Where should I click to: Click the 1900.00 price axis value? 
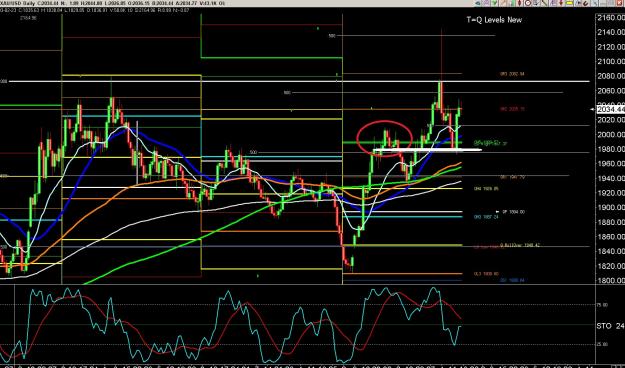(611, 207)
